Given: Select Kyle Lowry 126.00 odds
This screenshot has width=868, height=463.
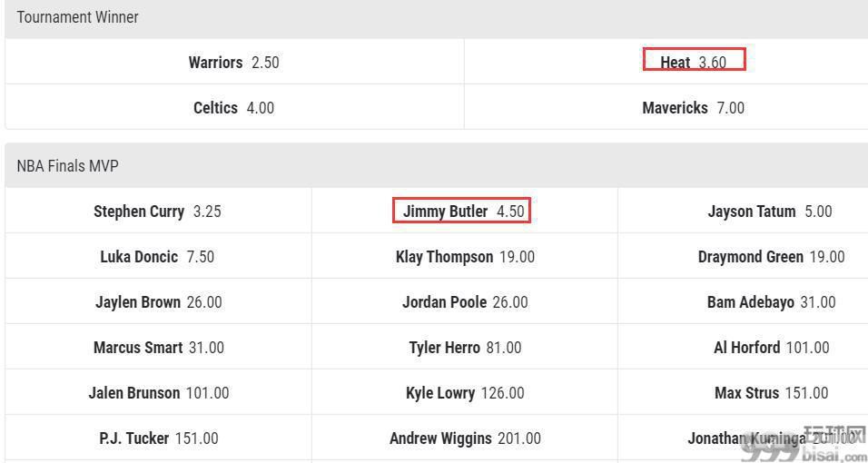Looking at the screenshot, I should (x=465, y=393).
